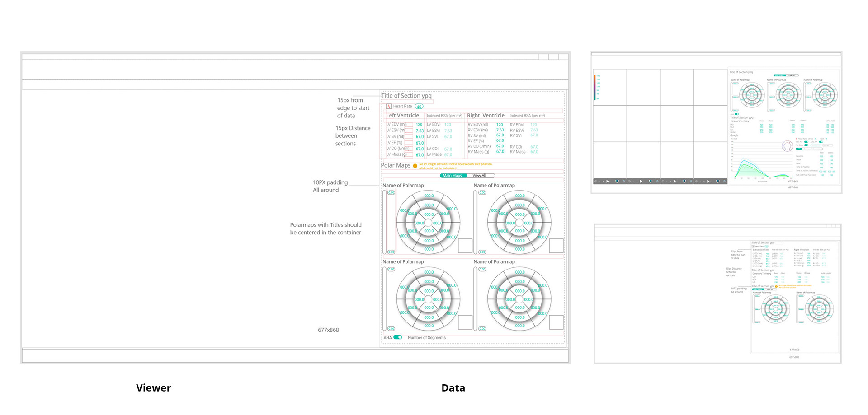Viewport: 868px width, 415px height.
Task: Play the fourth viewer cell in top-right mockup
Action: click(708, 181)
